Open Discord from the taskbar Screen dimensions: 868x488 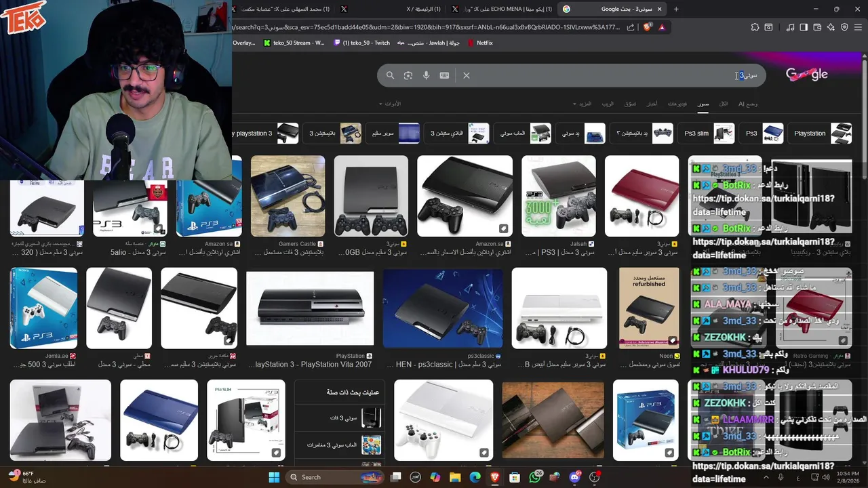(575, 477)
